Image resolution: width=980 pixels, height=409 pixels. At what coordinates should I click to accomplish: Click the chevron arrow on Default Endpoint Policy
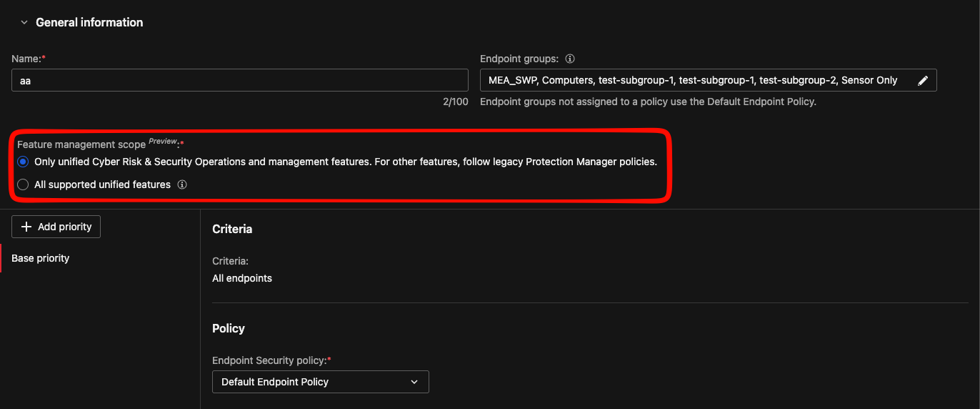point(414,382)
